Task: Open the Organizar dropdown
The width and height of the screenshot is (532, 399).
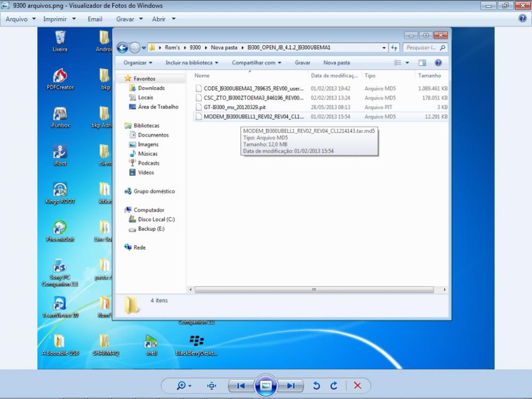Action: [x=138, y=63]
